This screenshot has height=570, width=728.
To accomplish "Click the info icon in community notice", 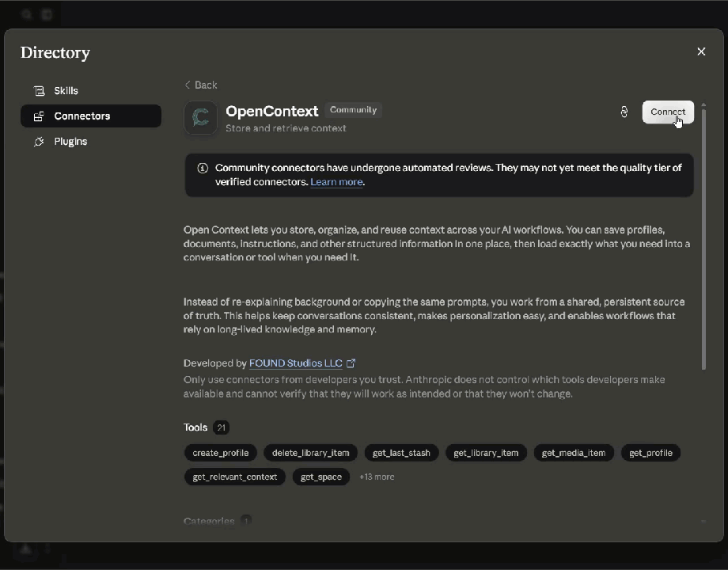I will [203, 168].
